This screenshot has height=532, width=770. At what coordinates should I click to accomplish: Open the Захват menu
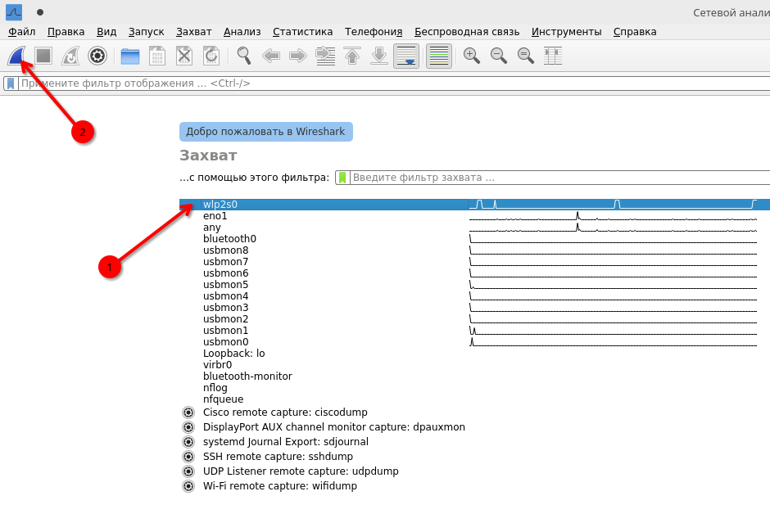coord(193,32)
